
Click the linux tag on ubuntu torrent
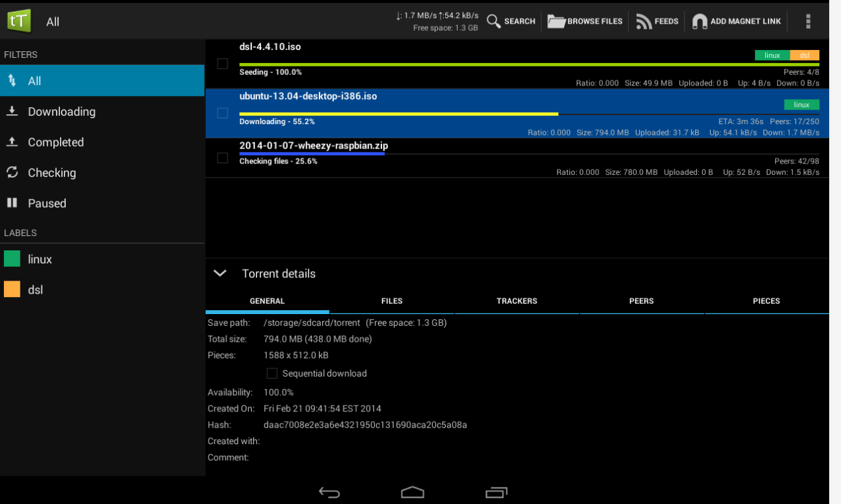[x=802, y=104]
